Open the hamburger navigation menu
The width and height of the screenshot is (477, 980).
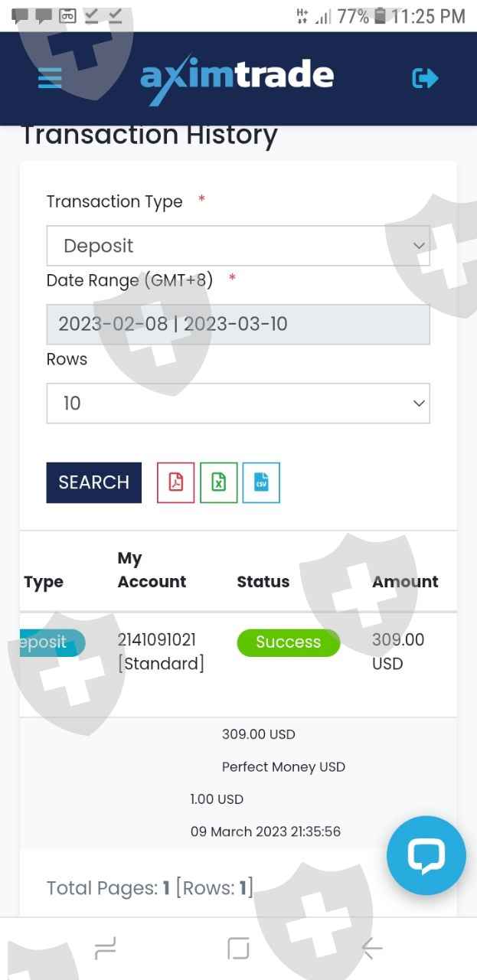(50, 77)
